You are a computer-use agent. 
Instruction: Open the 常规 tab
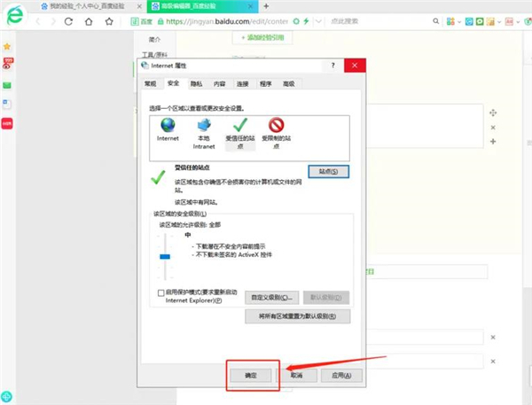tap(150, 83)
